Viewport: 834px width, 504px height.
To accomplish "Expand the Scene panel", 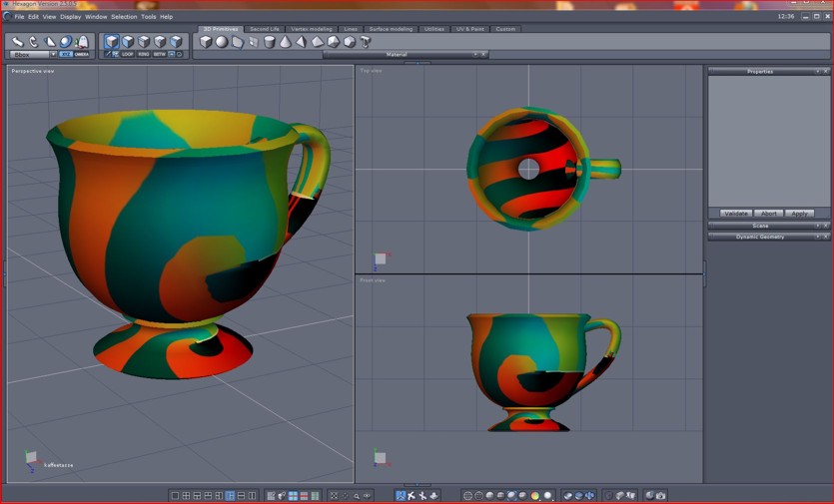I will click(x=760, y=226).
